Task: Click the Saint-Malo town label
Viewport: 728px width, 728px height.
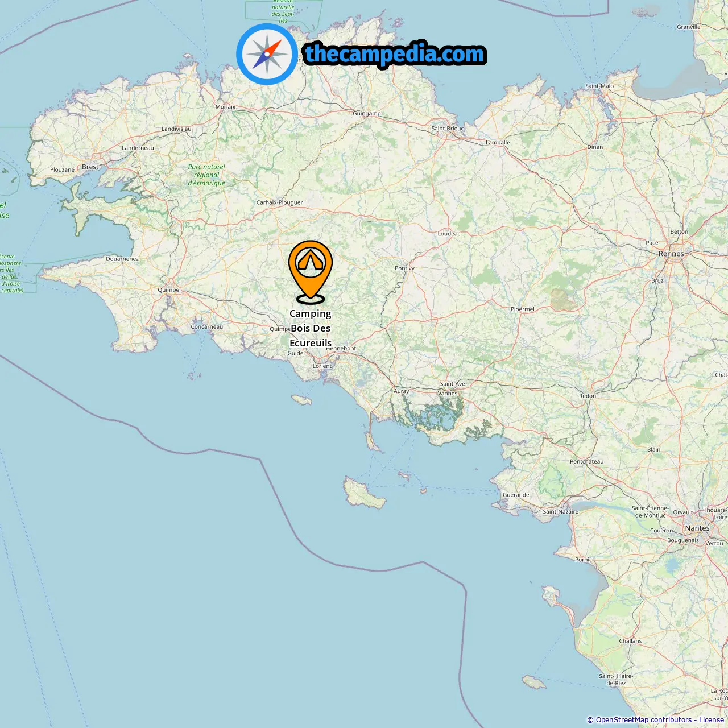Action: click(599, 86)
